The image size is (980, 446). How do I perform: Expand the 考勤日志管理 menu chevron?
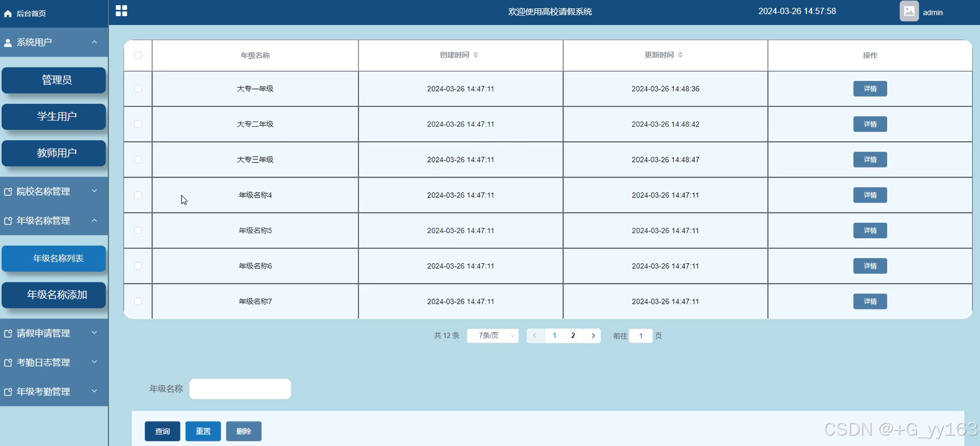[94, 362]
